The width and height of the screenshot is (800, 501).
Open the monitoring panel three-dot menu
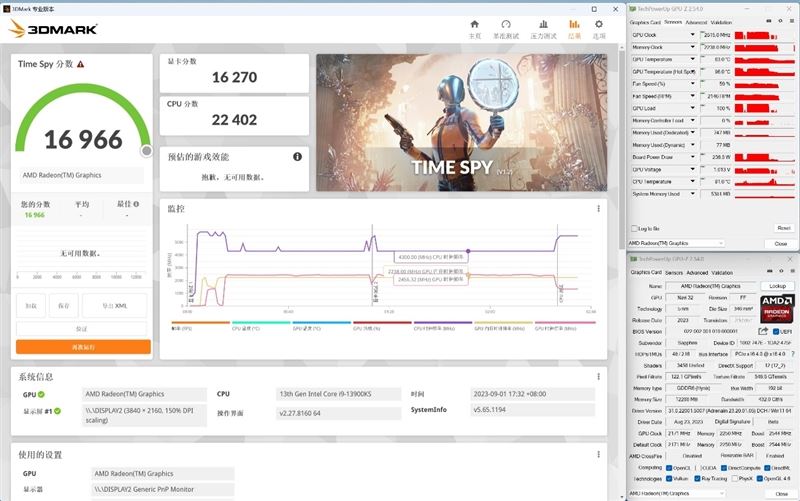coord(598,209)
